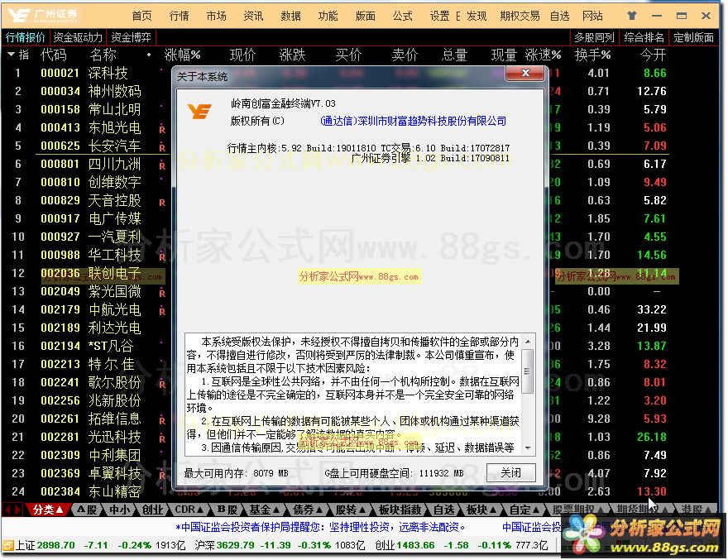Select the A股 bottom tab
Viewport: 728px width, 560px height.
click(x=87, y=510)
